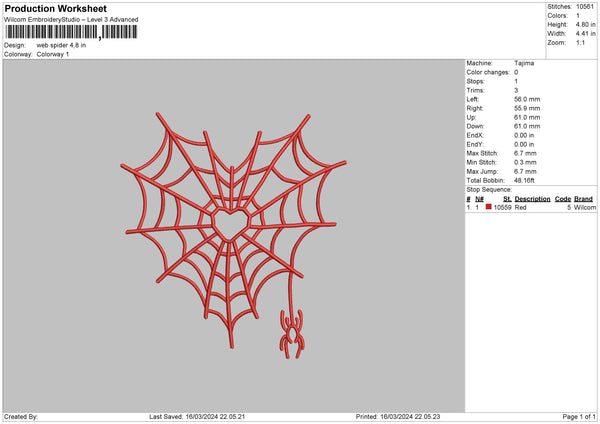Click the 'St.' column header

pyautogui.click(x=507, y=199)
